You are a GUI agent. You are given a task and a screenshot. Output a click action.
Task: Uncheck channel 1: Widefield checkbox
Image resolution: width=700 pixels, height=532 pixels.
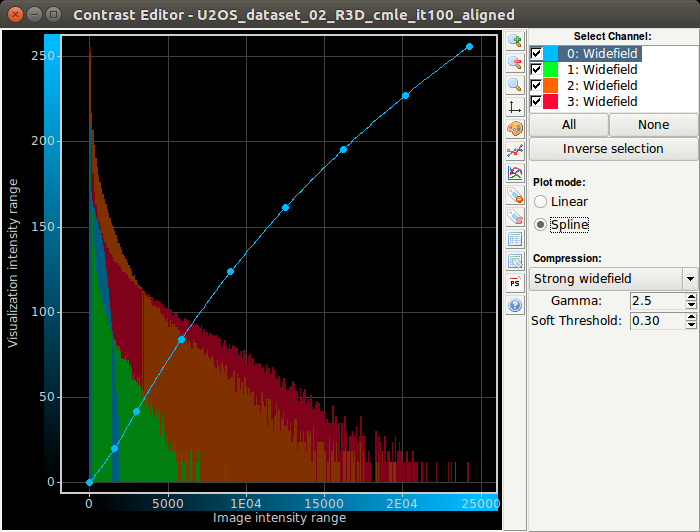click(537, 70)
